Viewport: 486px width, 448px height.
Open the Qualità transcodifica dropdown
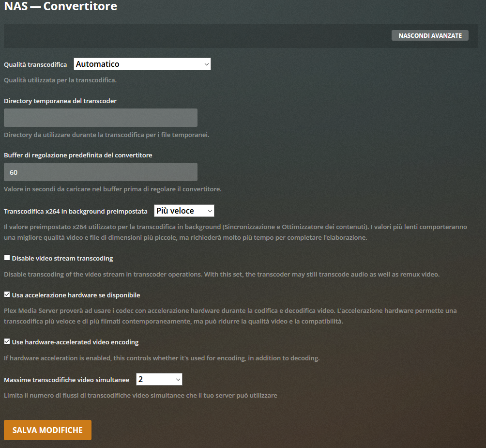[142, 64]
